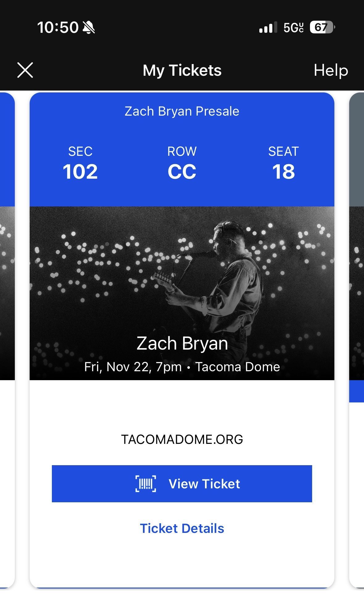Select the ROW CC label
The height and width of the screenshot is (595, 364).
click(x=182, y=164)
